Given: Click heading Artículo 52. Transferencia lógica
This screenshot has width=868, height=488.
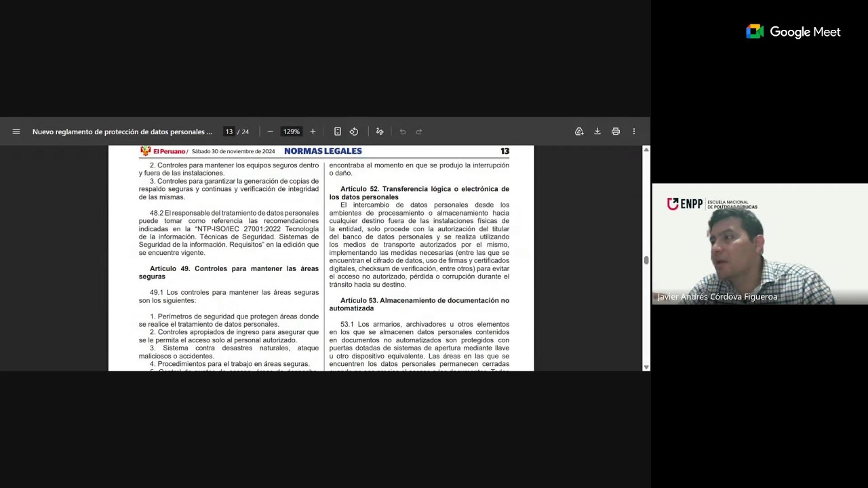Looking at the screenshot, I should click(x=419, y=192).
